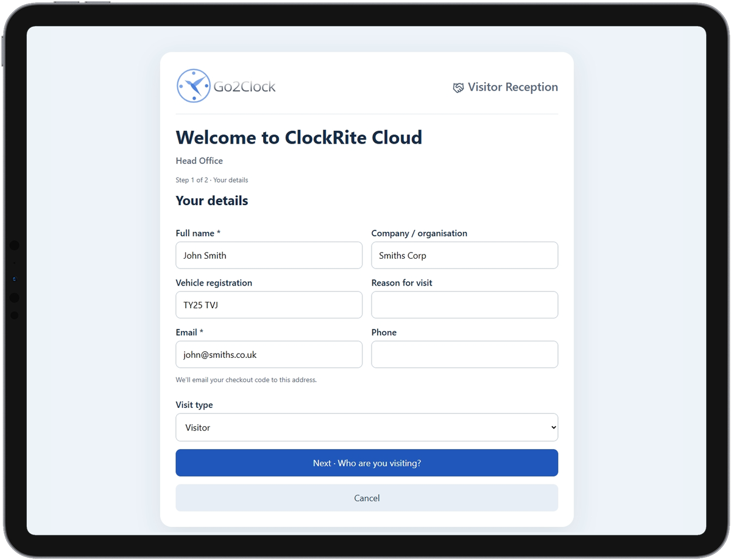Focus the Company / organisation input field
Image resolution: width=731 pixels, height=560 pixels.
465,256
